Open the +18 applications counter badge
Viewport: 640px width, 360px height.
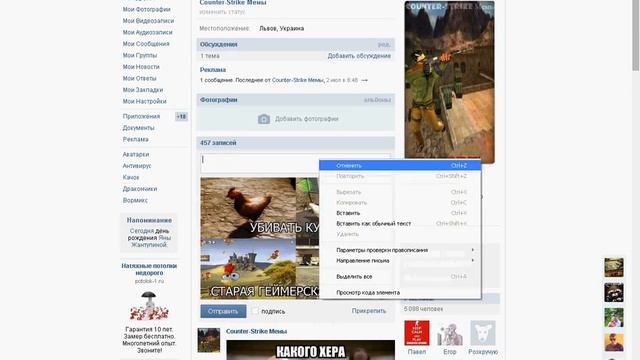pos(181,117)
